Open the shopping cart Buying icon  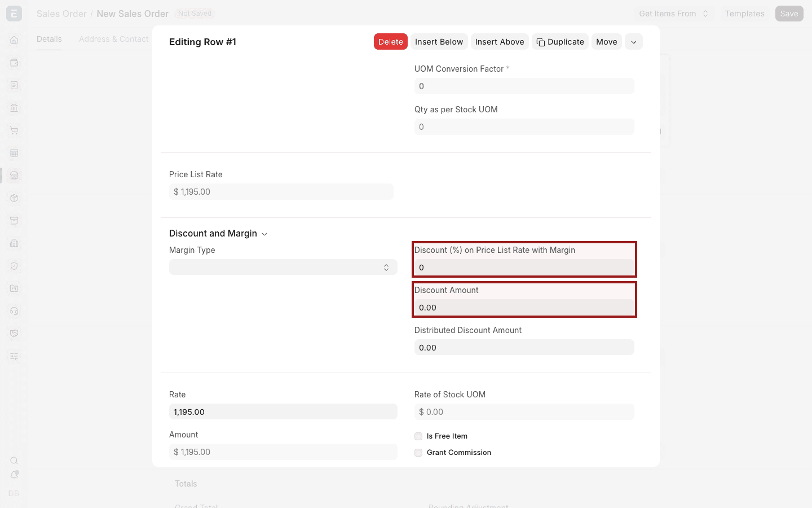point(14,130)
